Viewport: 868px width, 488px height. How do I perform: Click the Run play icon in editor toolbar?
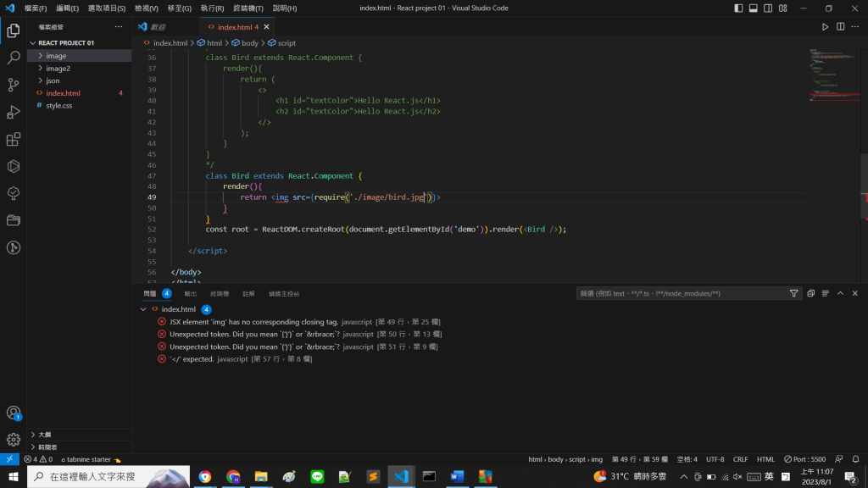click(x=825, y=26)
